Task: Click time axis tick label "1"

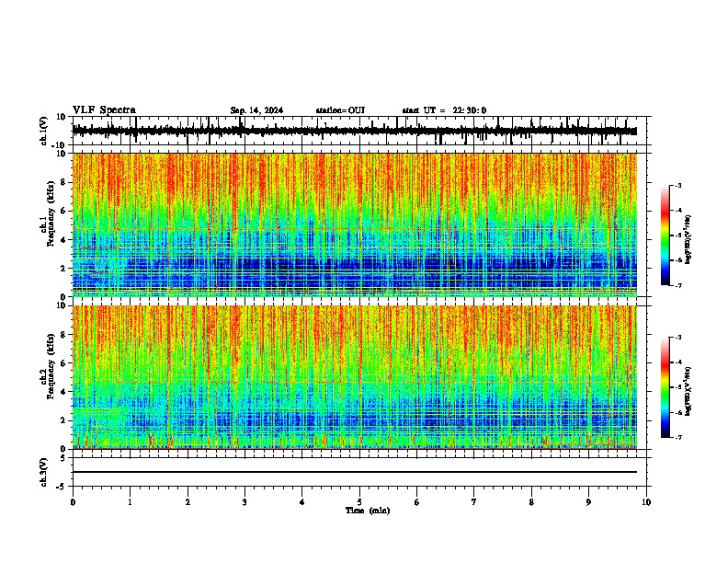Action: [x=130, y=502]
